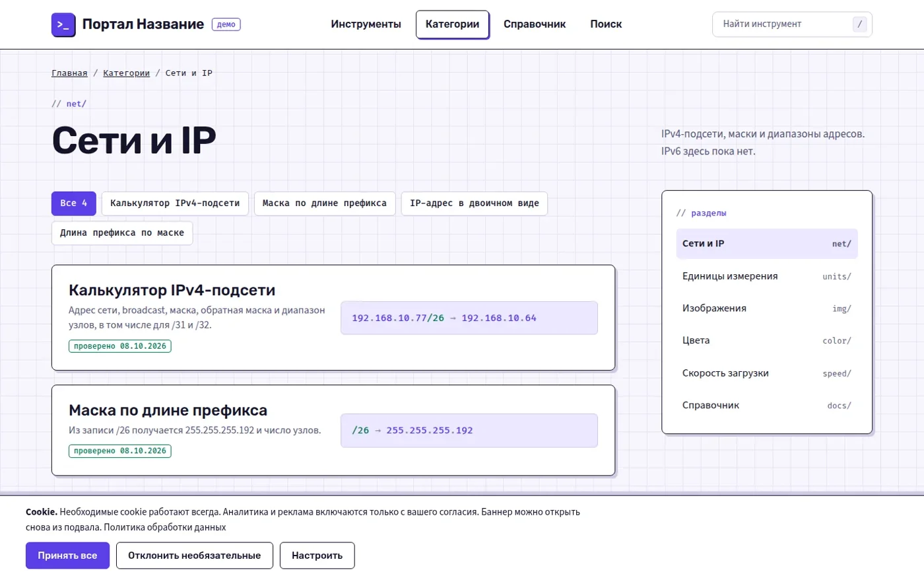The width and height of the screenshot is (924, 578).
Task: Open Единицы измерения section
Action: point(767,276)
